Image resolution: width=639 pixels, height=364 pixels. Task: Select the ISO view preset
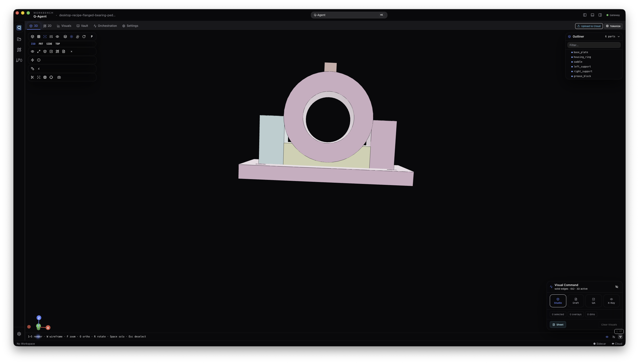33,44
